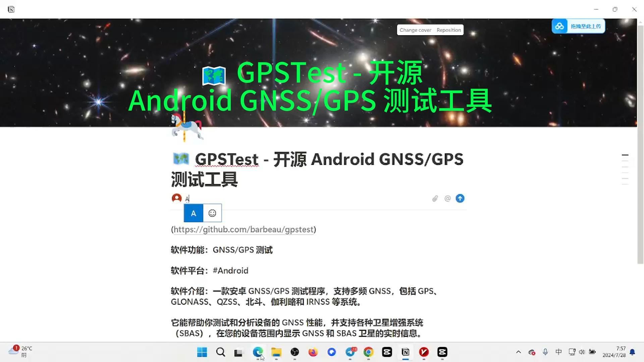
Task: Open Windows taskbar search
Action: [x=220, y=352]
